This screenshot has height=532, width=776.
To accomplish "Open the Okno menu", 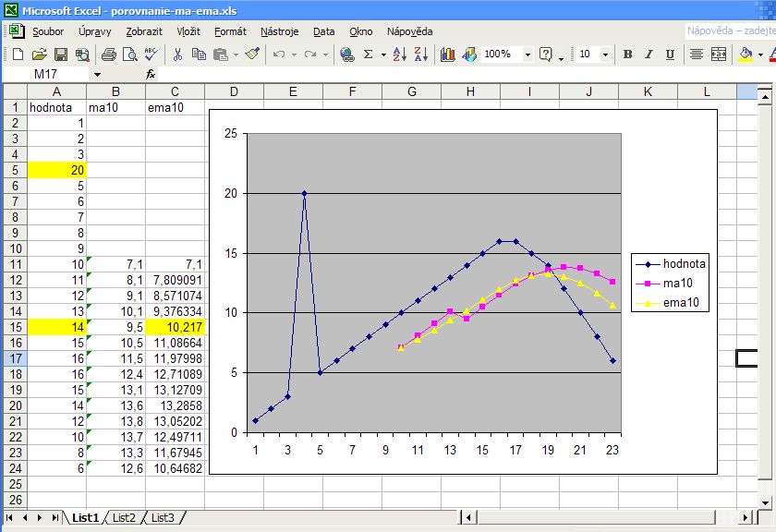I will coord(361,31).
